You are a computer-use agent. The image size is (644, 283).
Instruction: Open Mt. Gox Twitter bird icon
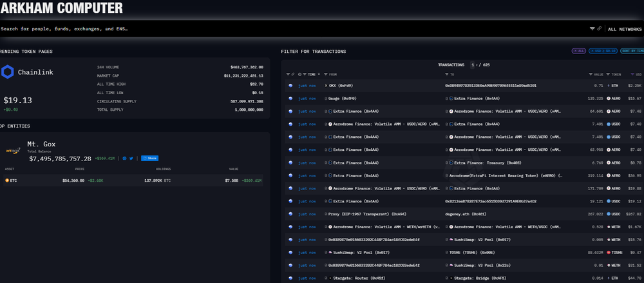tap(131, 159)
